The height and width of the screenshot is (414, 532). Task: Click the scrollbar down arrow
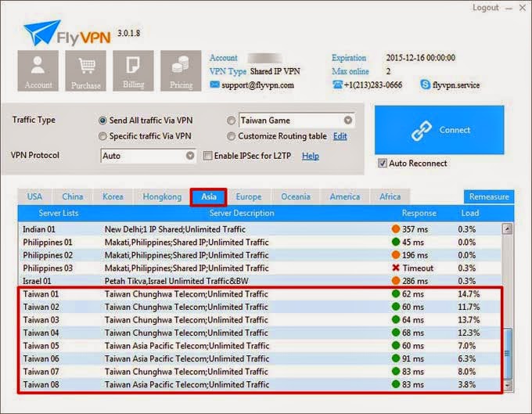[508, 386]
